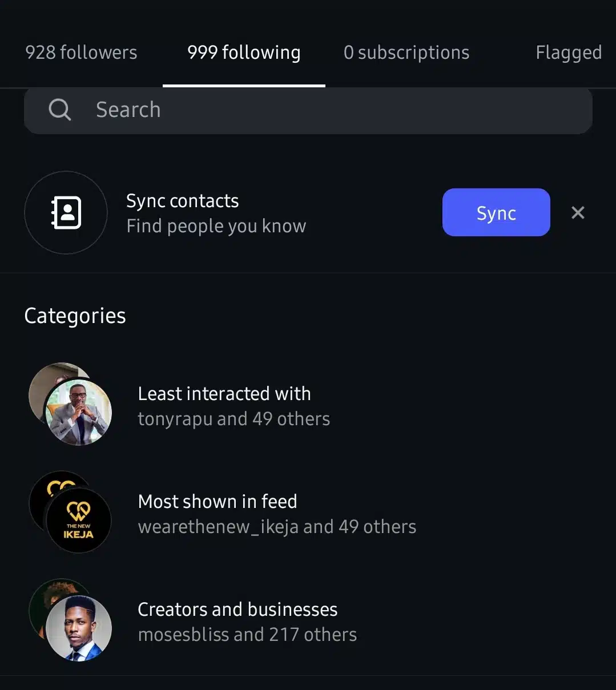616x690 pixels.
Task: Tap Find people you know subtitle
Action: click(216, 226)
